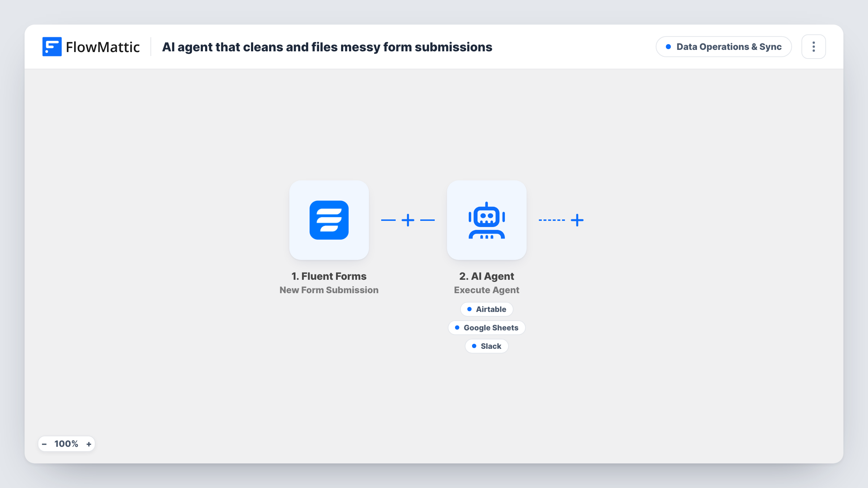Add step between Fluent Forms and AI Agent
This screenshot has height=488, width=868.
click(408, 220)
